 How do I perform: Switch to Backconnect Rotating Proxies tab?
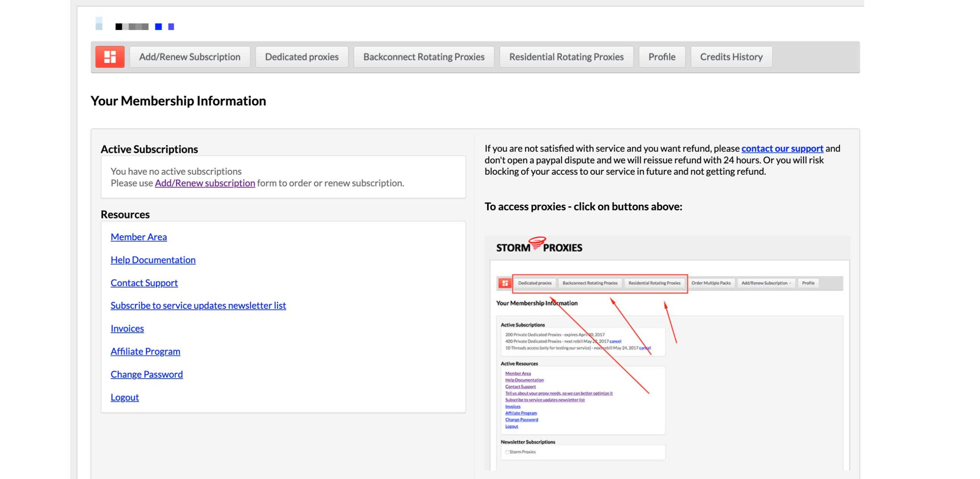click(423, 57)
